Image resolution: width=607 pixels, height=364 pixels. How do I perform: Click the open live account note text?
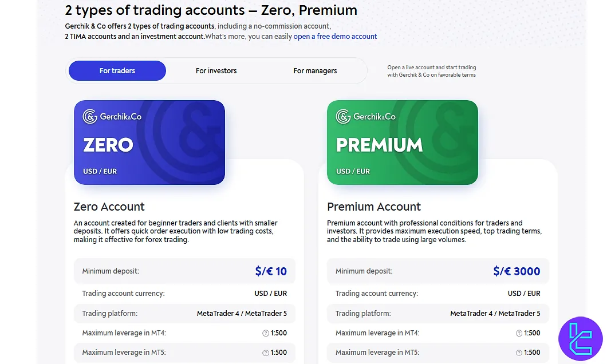point(431,71)
